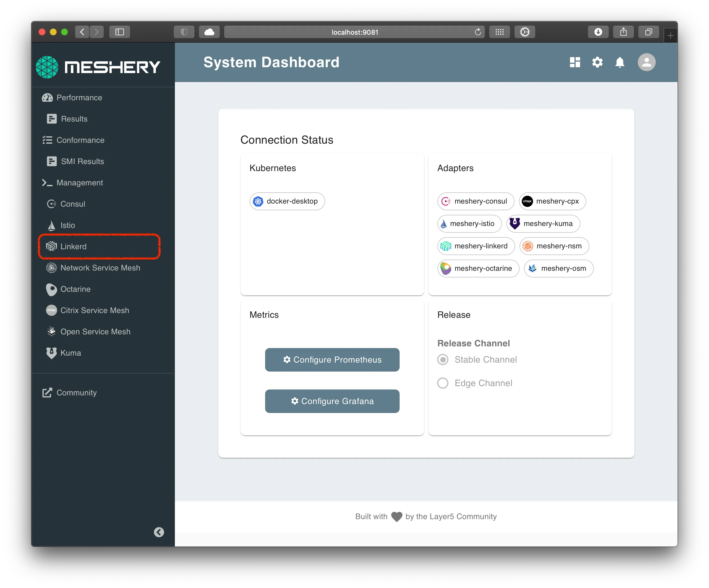Select the Edge Channel radio button
Screen dimensions: 709x588
442,383
